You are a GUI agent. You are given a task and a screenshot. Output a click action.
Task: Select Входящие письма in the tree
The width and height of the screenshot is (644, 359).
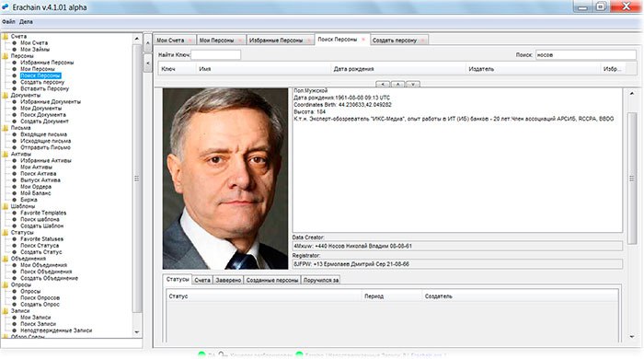[43, 134]
